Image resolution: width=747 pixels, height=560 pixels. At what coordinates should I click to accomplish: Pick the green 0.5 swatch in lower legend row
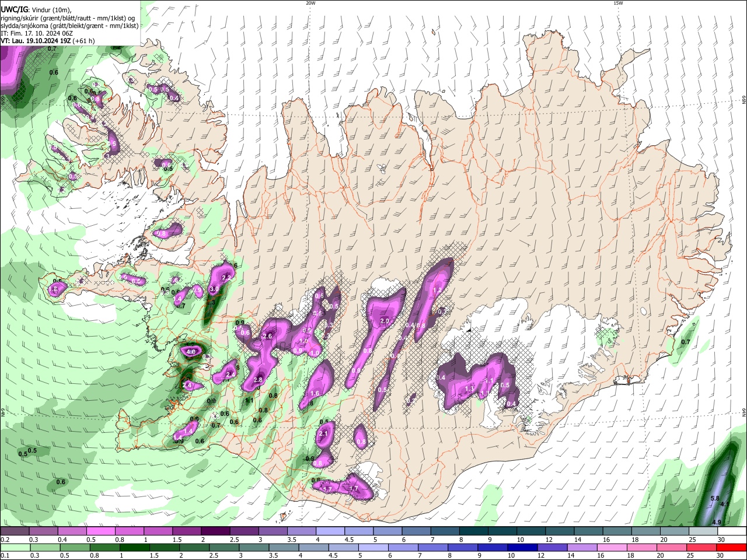[x=75, y=548]
